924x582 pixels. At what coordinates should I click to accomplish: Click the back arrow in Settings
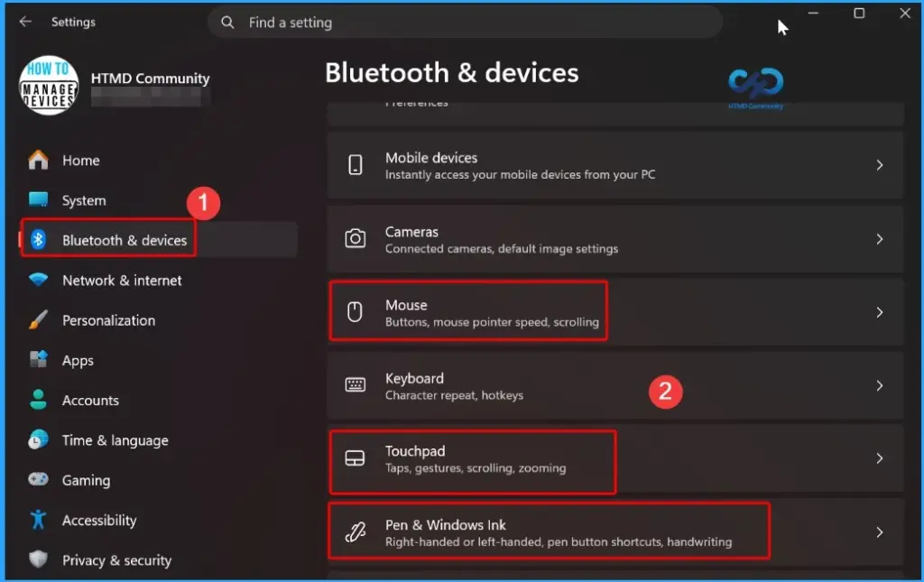(x=25, y=22)
